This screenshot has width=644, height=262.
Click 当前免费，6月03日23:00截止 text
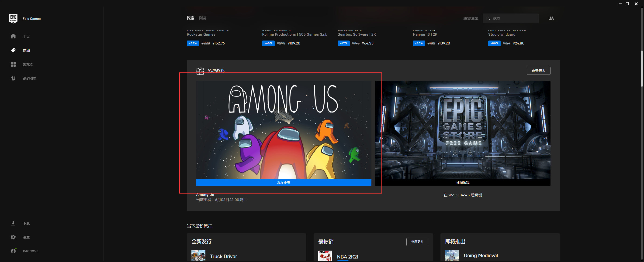click(x=221, y=200)
